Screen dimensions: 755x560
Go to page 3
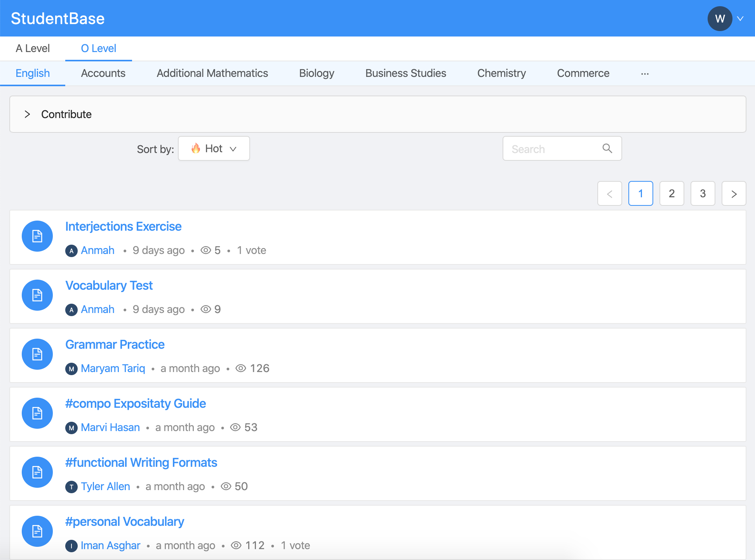703,193
